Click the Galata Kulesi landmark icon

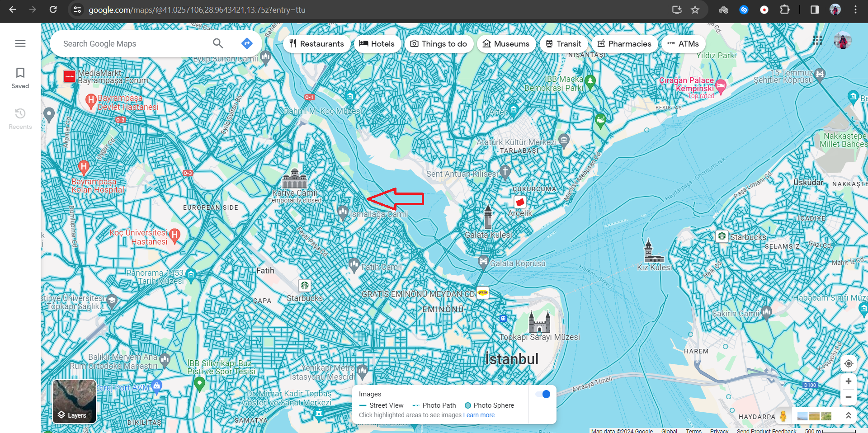pos(488,217)
